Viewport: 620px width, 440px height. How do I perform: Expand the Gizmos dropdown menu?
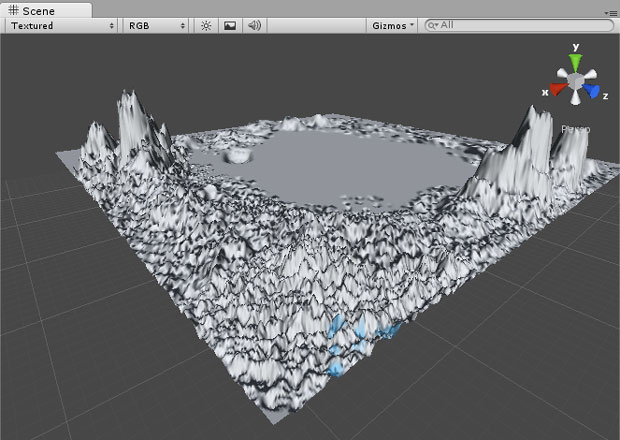[392, 25]
